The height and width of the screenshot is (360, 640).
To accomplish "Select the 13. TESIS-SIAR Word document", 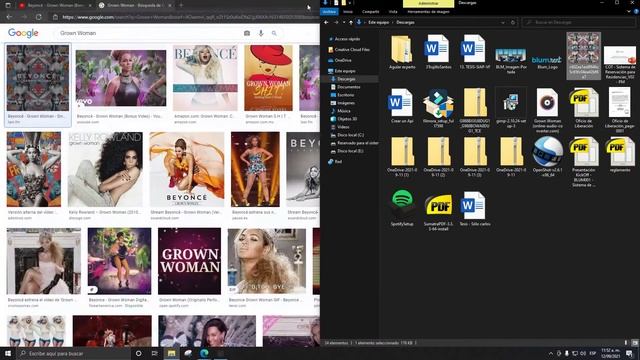I will (474, 52).
